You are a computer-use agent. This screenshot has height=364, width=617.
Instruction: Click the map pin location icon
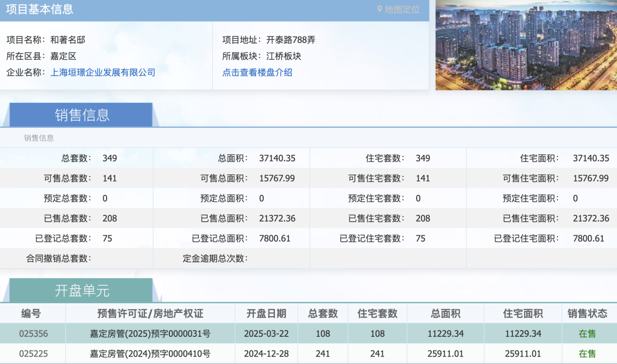pyautogui.click(x=380, y=10)
